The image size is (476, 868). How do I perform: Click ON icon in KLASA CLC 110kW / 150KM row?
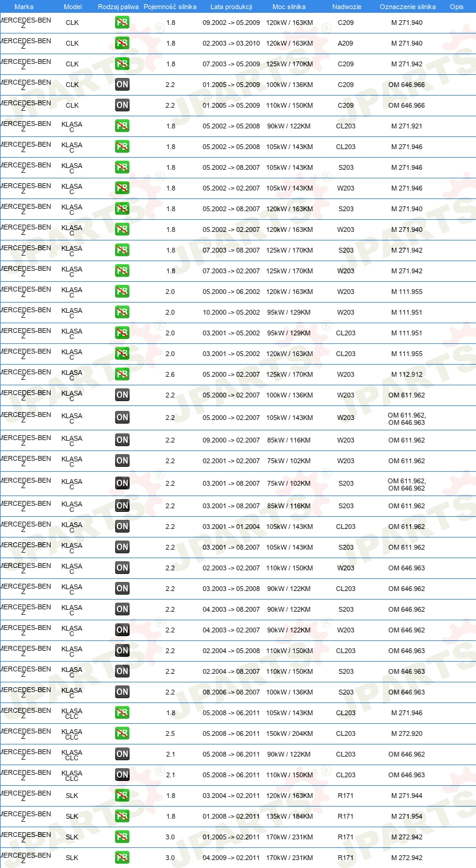coord(122,775)
